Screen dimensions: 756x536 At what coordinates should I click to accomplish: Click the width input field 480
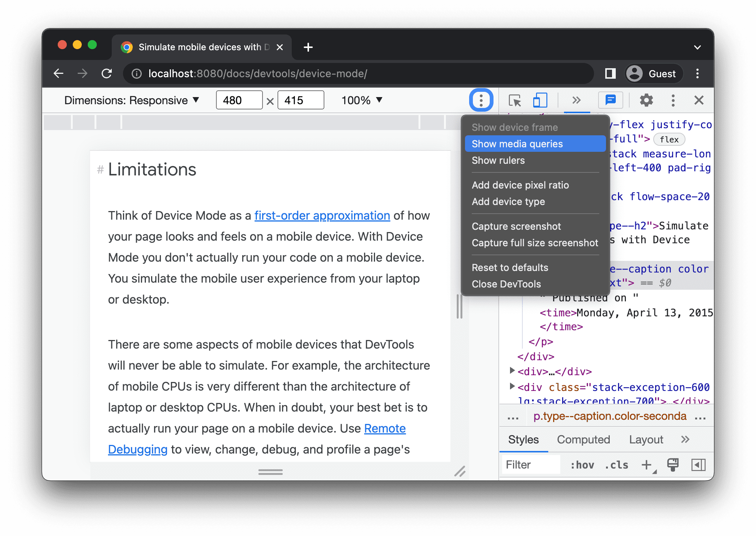click(238, 100)
